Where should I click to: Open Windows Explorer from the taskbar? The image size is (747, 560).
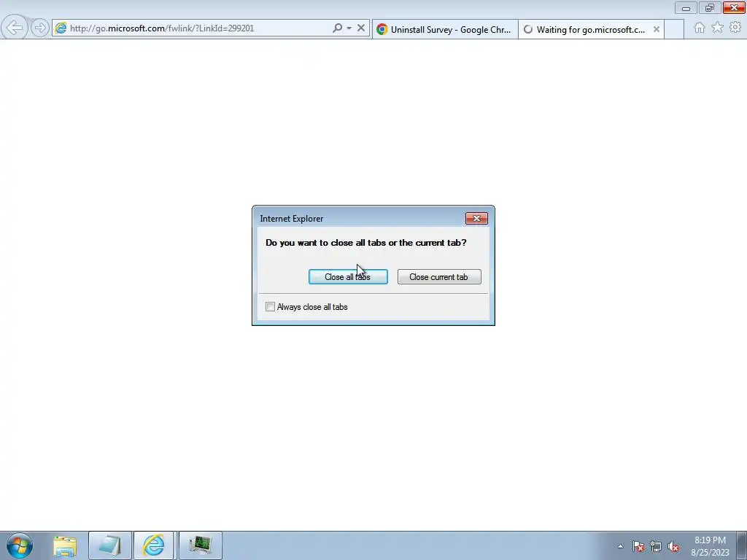pyautogui.click(x=65, y=546)
